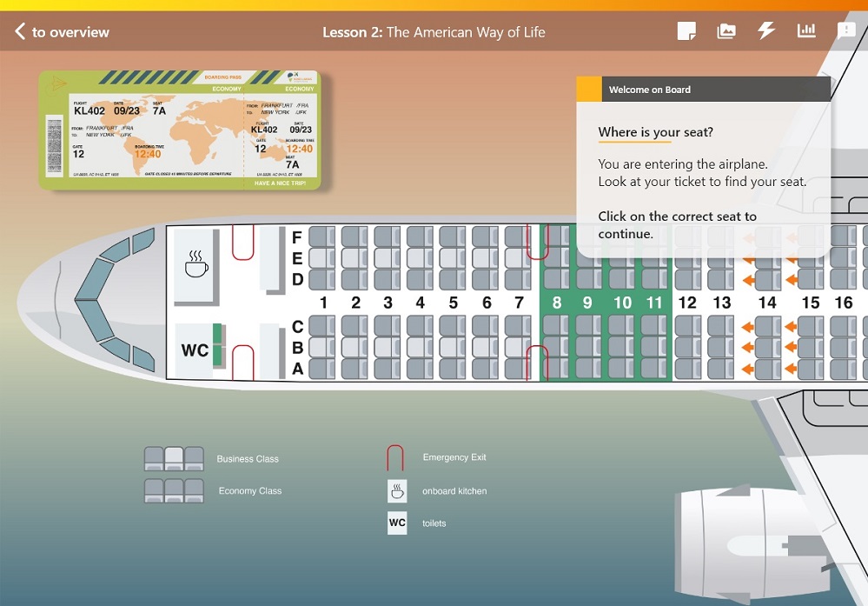Open the bar chart statistics icon

coord(806,31)
